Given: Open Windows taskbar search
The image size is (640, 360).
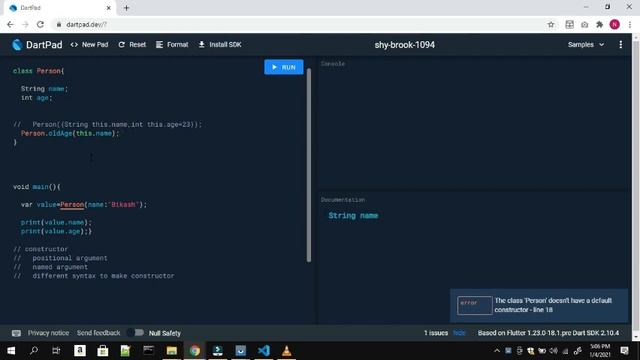Looking at the screenshot, I should click(x=34, y=351).
